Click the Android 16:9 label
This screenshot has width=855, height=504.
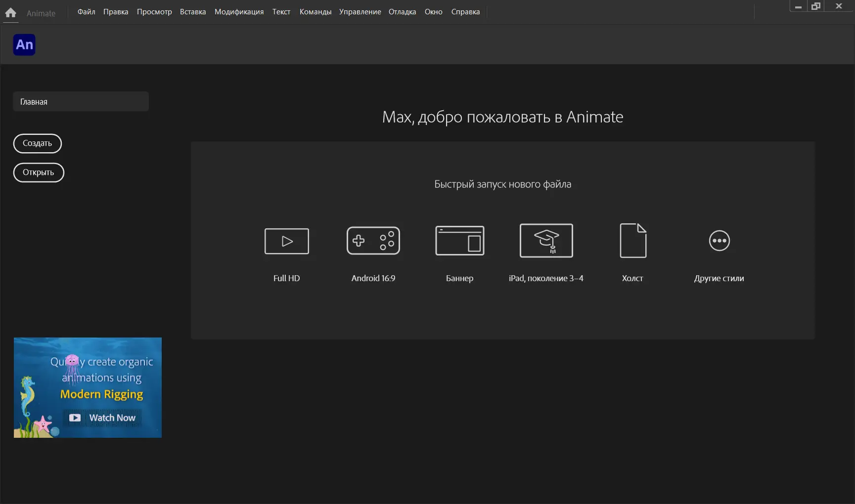coord(373,278)
